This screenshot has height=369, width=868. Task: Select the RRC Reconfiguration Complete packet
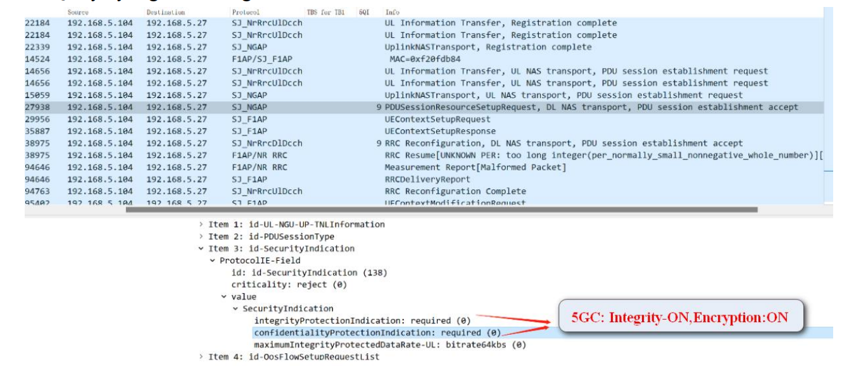coord(455,191)
